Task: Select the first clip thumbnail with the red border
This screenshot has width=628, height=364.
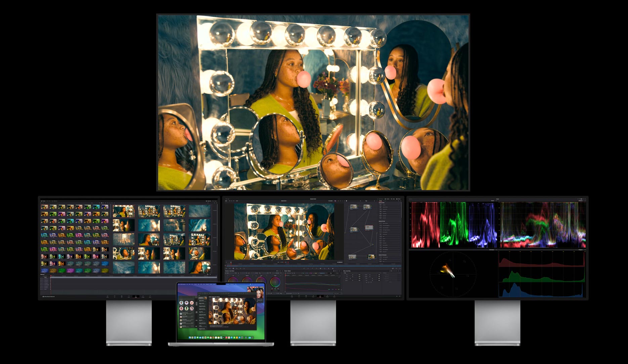Action: pos(124,211)
